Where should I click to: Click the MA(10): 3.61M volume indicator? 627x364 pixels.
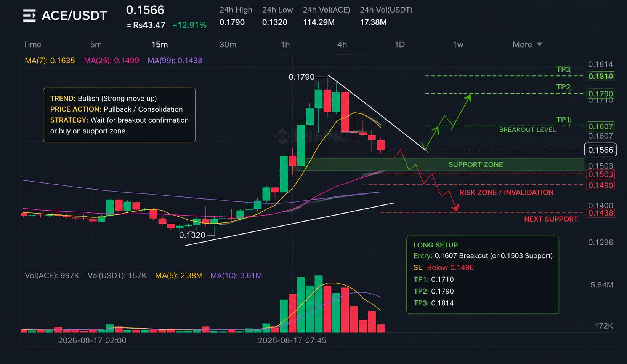236,275
